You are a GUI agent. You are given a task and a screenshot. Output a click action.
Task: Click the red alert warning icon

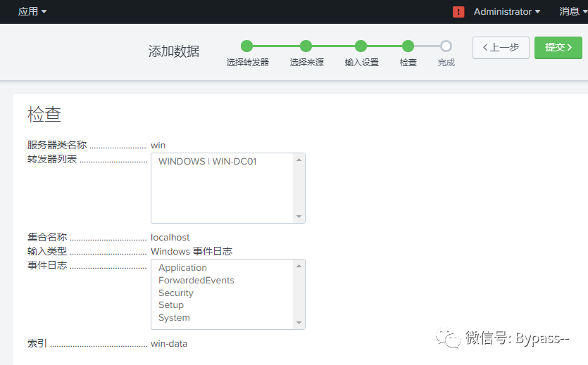[x=458, y=12]
